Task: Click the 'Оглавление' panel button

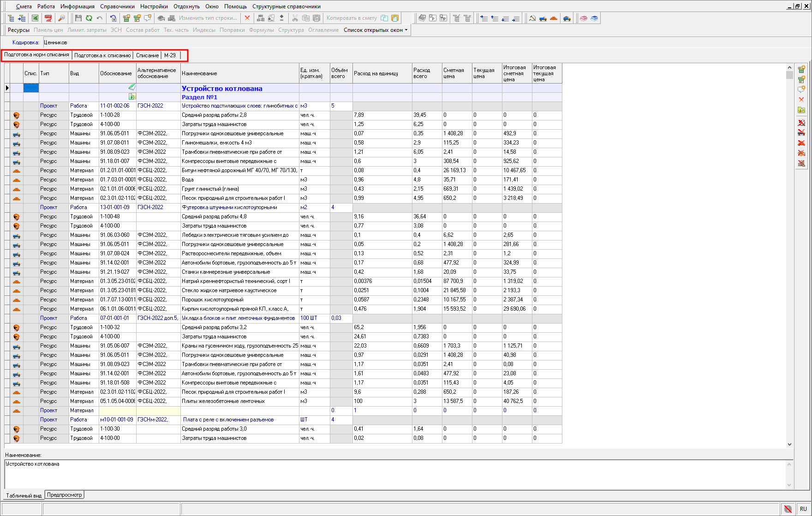Action: pyautogui.click(x=323, y=30)
